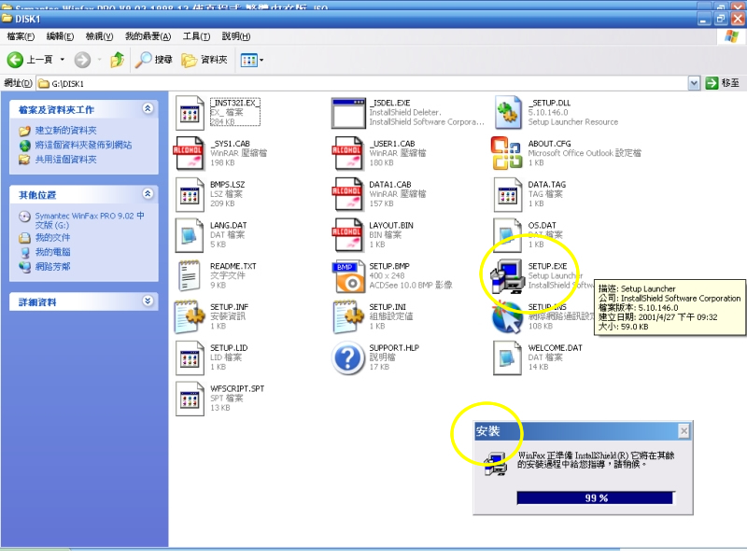747x560 pixels.
Task: Select the LANG.DAT file icon
Action: (190, 235)
